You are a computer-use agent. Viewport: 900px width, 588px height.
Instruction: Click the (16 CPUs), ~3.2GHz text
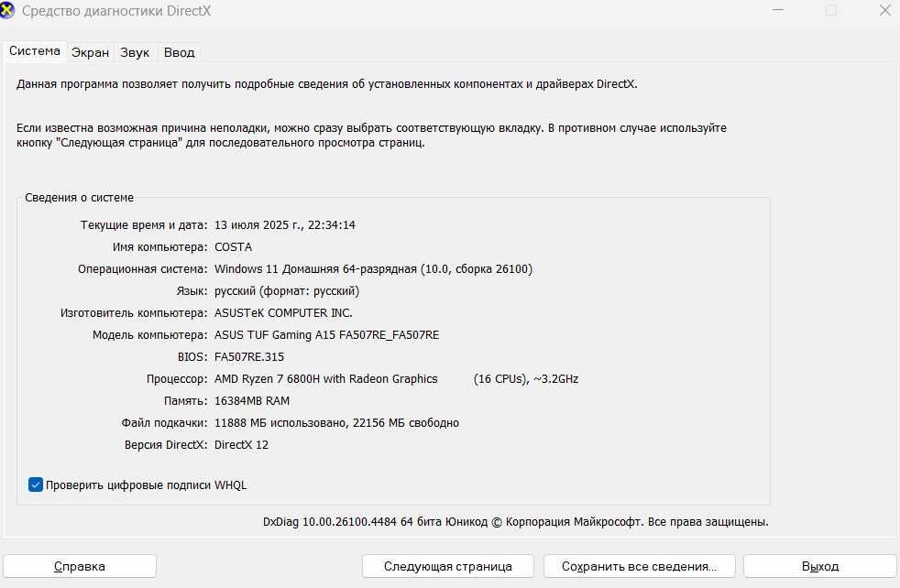526,378
